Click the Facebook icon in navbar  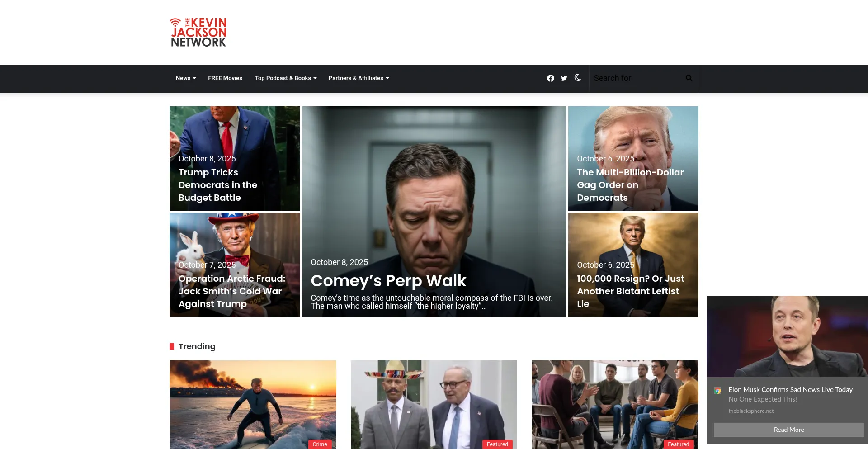coord(550,78)
